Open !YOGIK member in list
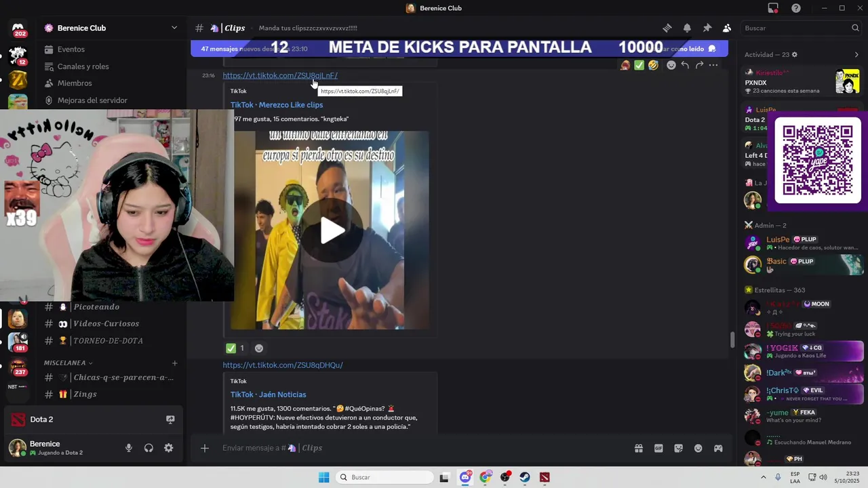The image size is (868, 488). point(802,352)
